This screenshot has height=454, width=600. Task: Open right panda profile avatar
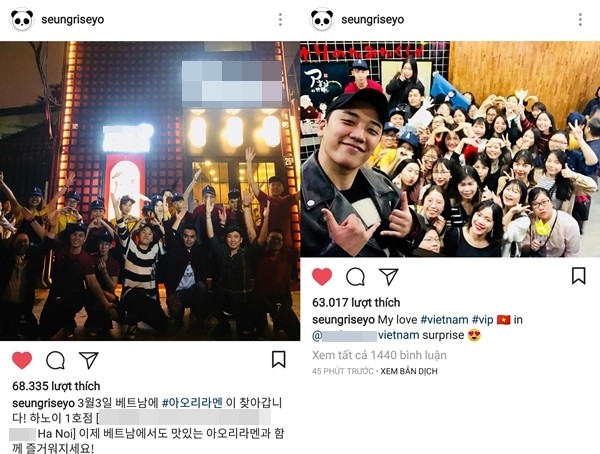pyautogui.click(x=322, y=20)
